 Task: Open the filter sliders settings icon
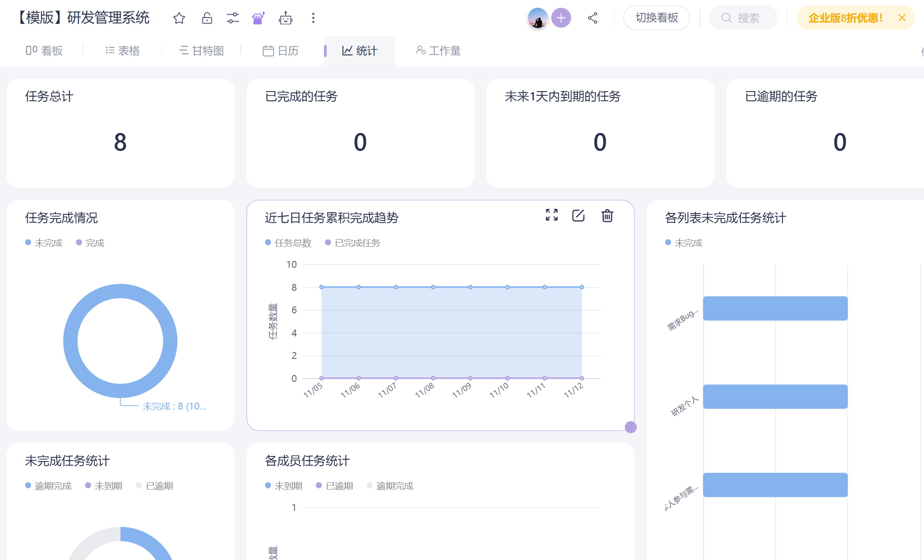click(x=233, y=18)
